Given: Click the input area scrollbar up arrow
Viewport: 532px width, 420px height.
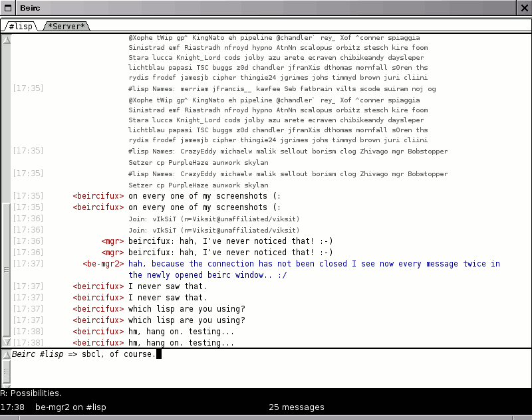Looking at the screenshot, I should coord(6,355).
